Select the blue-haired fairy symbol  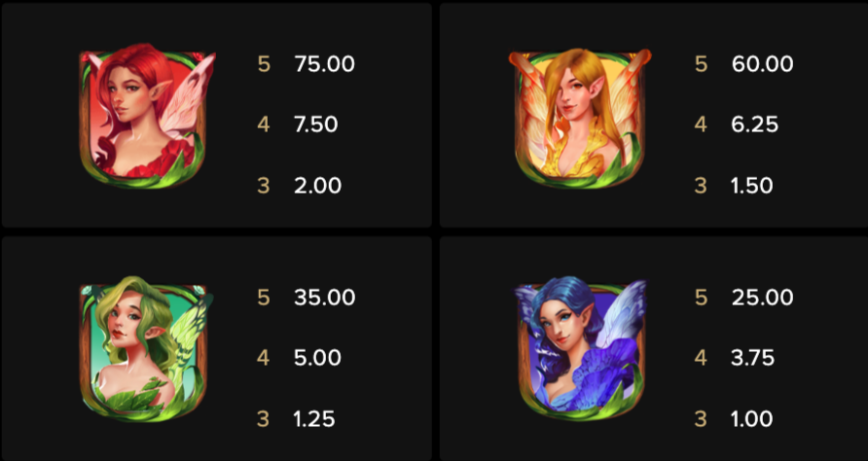[x=580, y=349]
